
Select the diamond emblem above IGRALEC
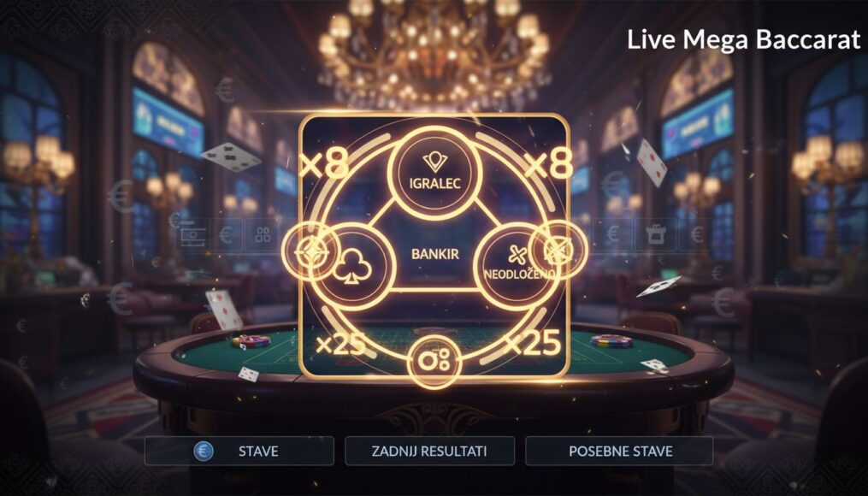434,161
